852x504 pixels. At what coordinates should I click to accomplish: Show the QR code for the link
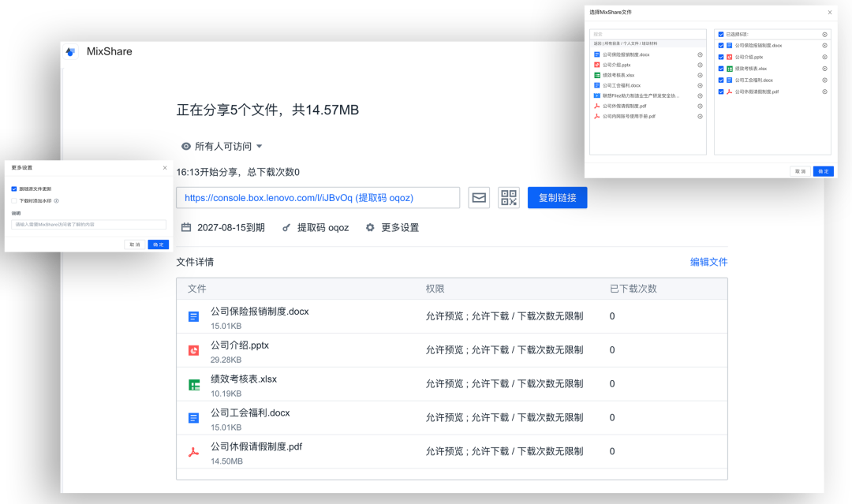tap(509, 198)
